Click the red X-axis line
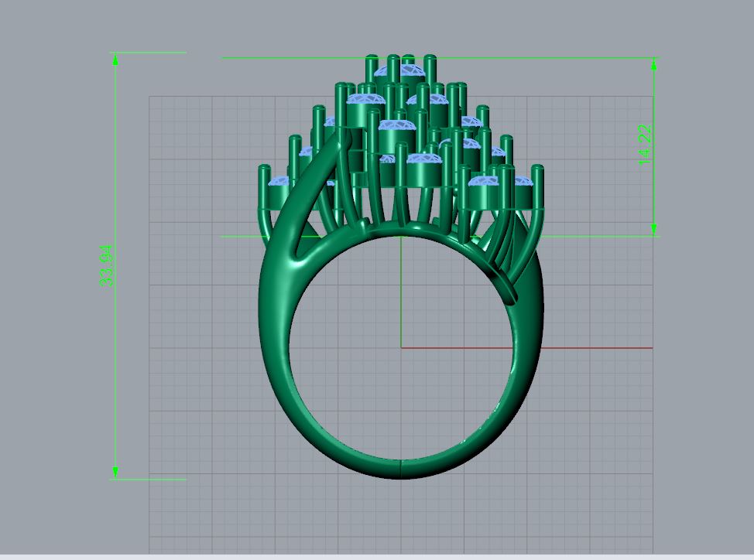Screen dimensions: 754x560 (527, 348)
